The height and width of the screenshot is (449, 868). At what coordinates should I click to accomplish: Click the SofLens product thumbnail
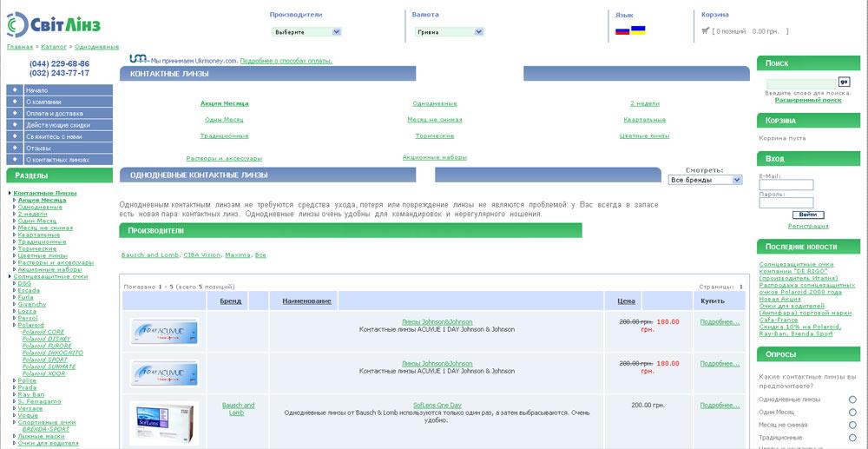coord(164,423)
